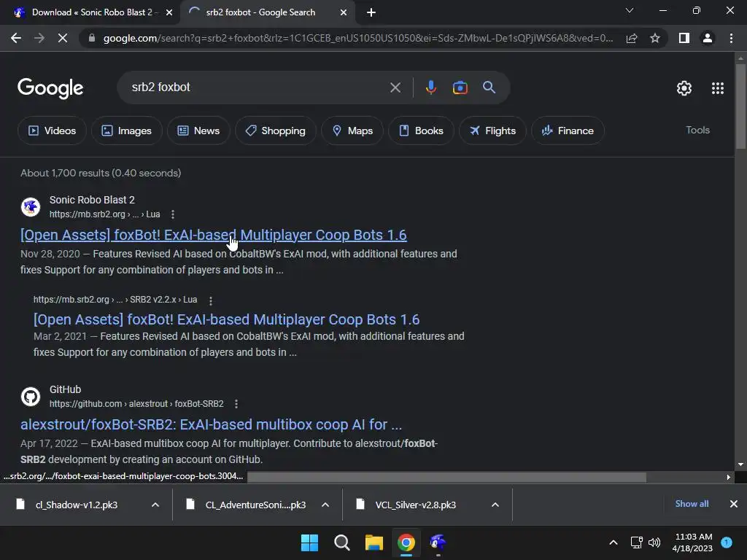This screenshot has width=747, height=560.
Task: Open the Sonic Robo Blast 2 taskbar app
Action: pos(438,542)
